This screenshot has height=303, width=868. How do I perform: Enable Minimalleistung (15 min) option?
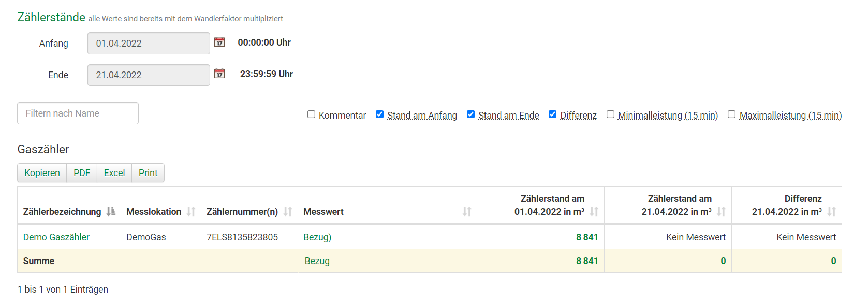pyautogui.click(x=610, y=114)
